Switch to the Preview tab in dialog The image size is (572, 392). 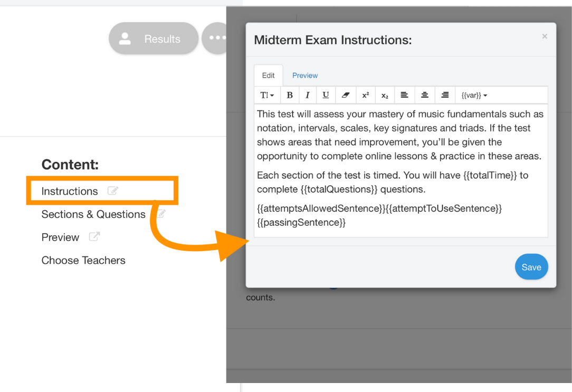(305, 75)
